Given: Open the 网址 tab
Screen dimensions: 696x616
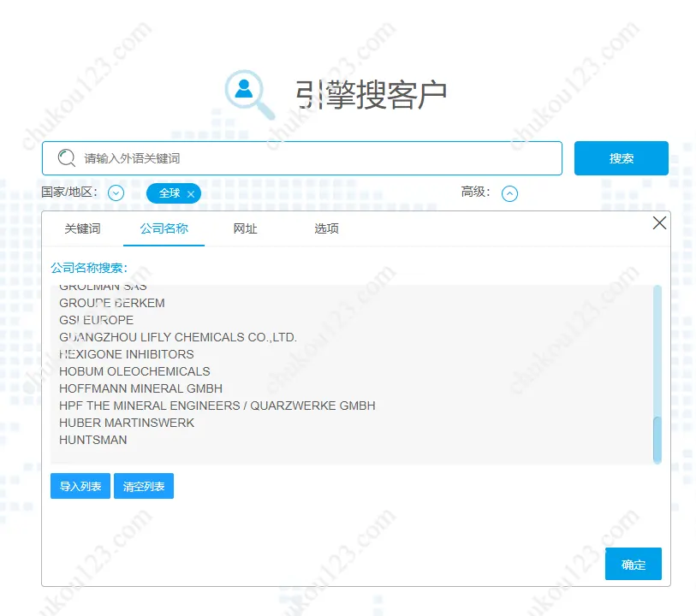Looking at the screenshot, I should point(245,229).
